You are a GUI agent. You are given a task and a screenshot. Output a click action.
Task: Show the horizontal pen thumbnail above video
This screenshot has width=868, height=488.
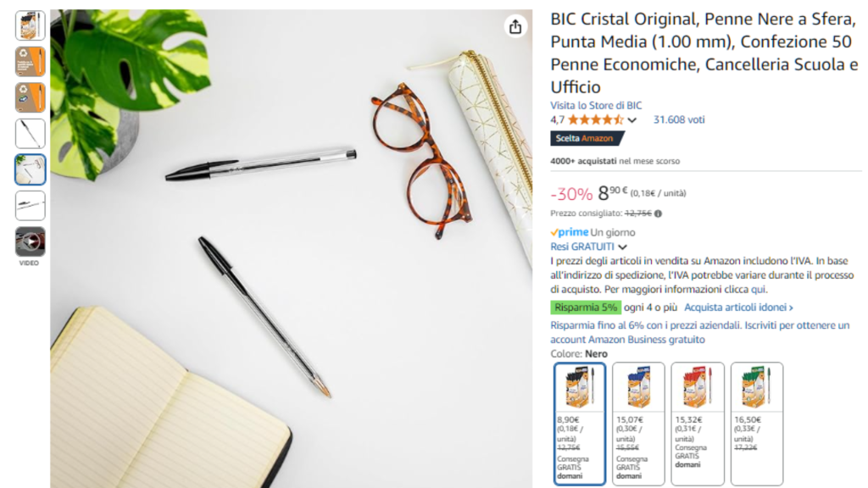[x=30, y=205]
